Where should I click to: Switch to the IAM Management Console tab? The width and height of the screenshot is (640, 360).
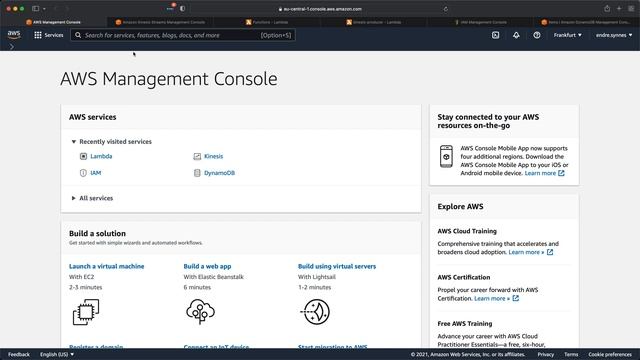(480, 22)
